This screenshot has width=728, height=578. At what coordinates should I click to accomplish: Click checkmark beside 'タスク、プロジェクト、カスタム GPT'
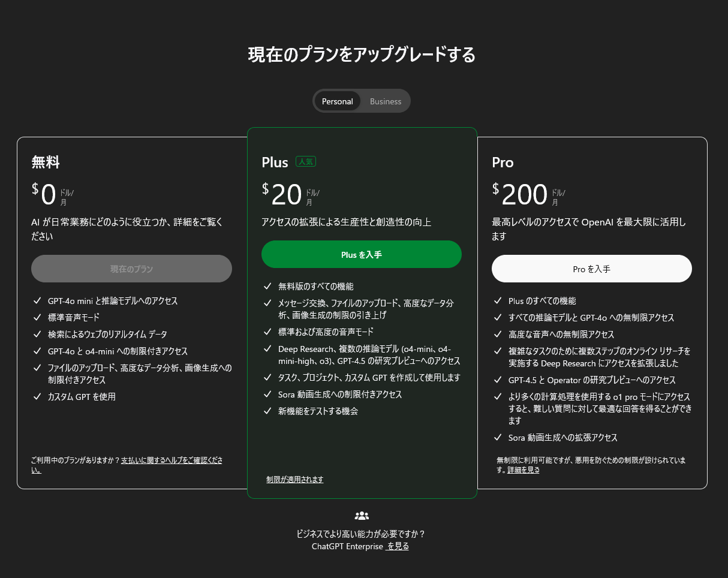click(x=267, y=378)
